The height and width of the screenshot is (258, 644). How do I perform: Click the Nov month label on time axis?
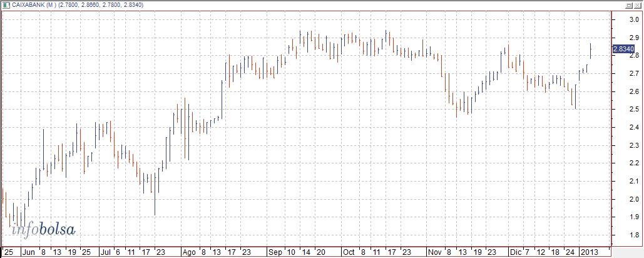click(436, 252)
